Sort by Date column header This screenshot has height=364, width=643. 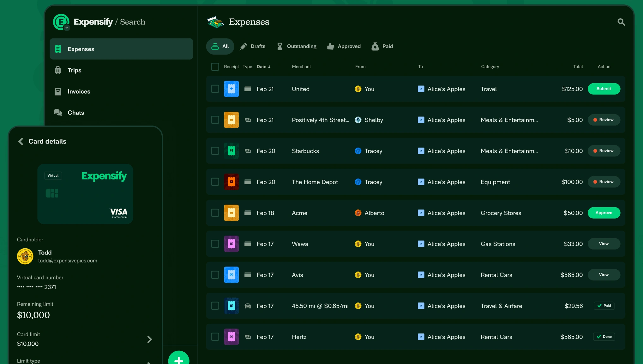[x=263, y=67]
